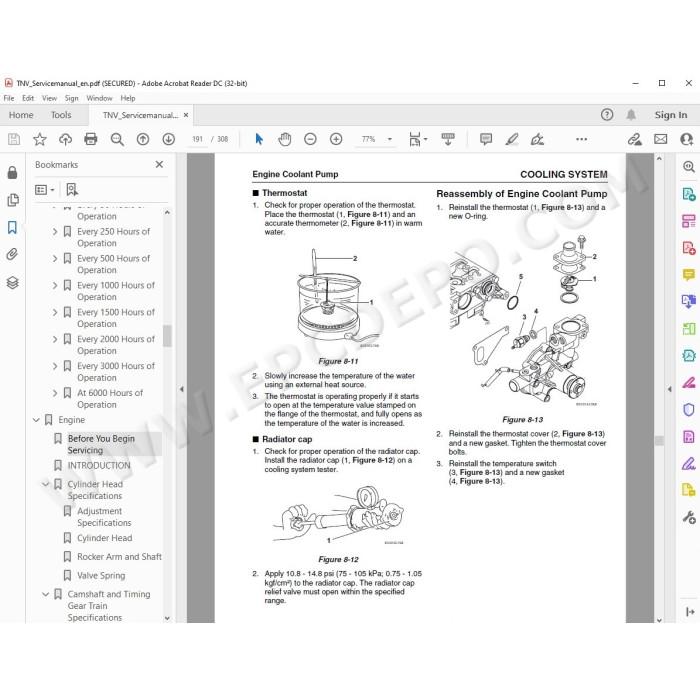Click the right pane search icon
Screen dimensions: 700x700
(689, 167)
